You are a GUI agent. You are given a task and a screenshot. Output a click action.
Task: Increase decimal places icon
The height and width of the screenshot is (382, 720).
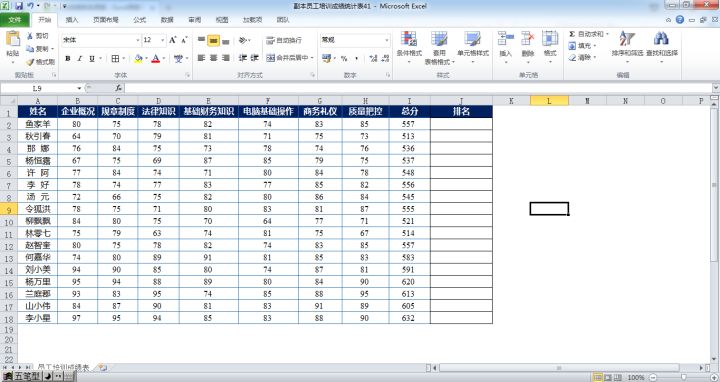(373, 58)
